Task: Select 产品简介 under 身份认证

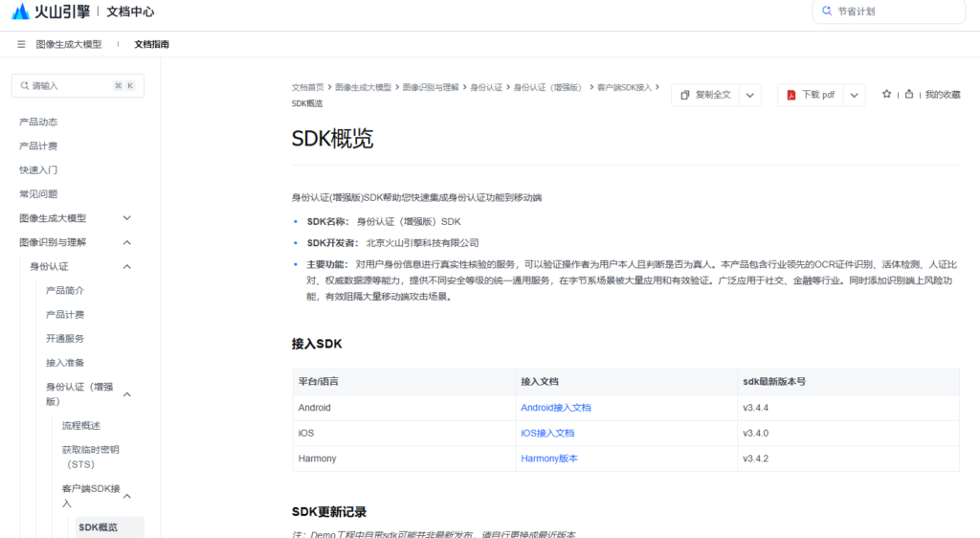Action: click(65, 291)
